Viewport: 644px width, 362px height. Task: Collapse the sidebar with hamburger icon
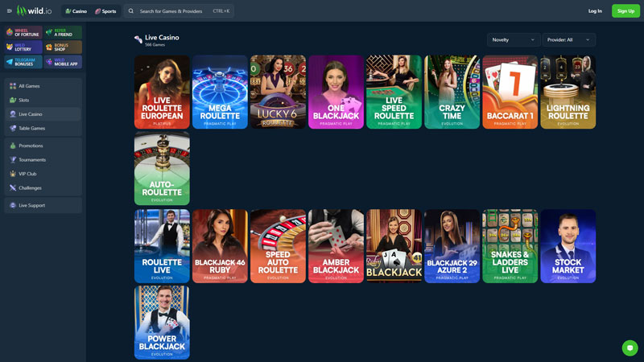(10, 11)
